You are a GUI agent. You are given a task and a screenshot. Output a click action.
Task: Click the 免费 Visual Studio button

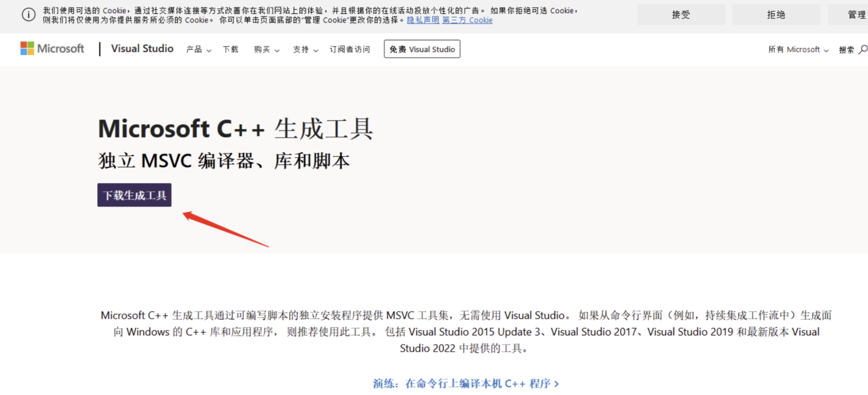tap(422, 49)
